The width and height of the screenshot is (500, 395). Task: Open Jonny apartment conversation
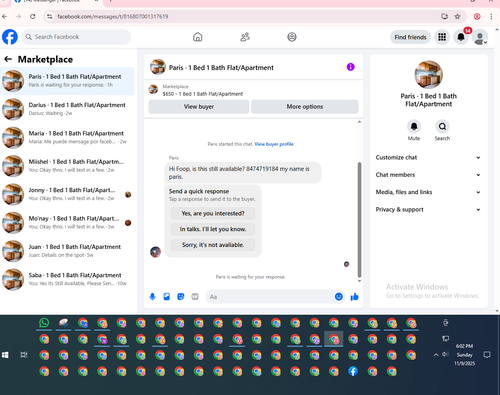pyautogui.click(x=67, y=194)
